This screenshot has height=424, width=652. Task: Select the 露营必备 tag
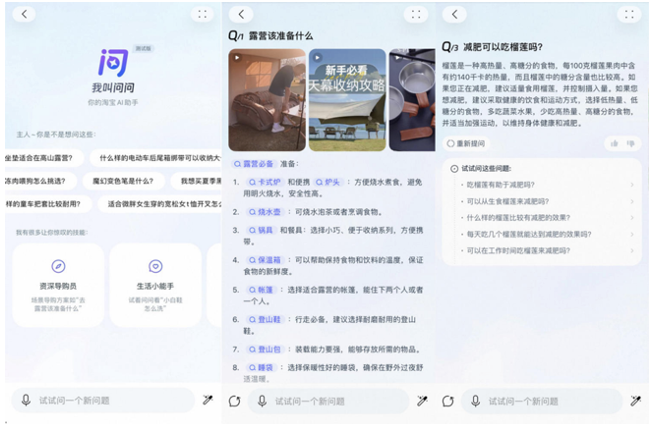coord(254,163)
